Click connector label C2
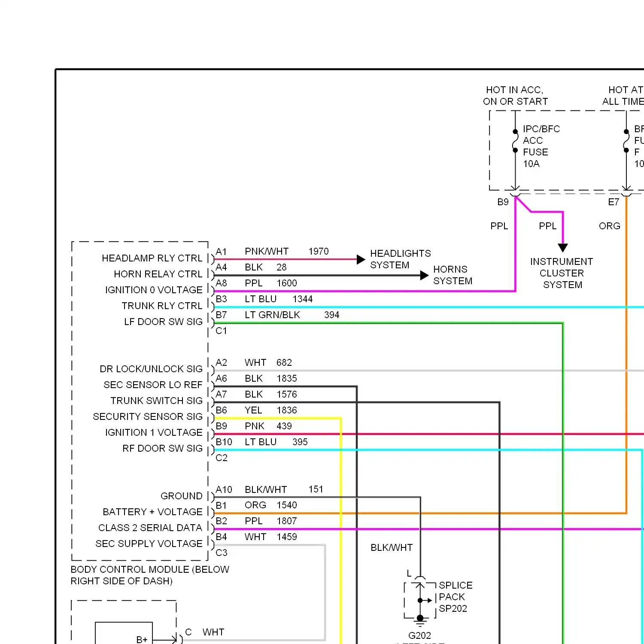Viewport: 644px width, 644px height. tap(222, 458)
